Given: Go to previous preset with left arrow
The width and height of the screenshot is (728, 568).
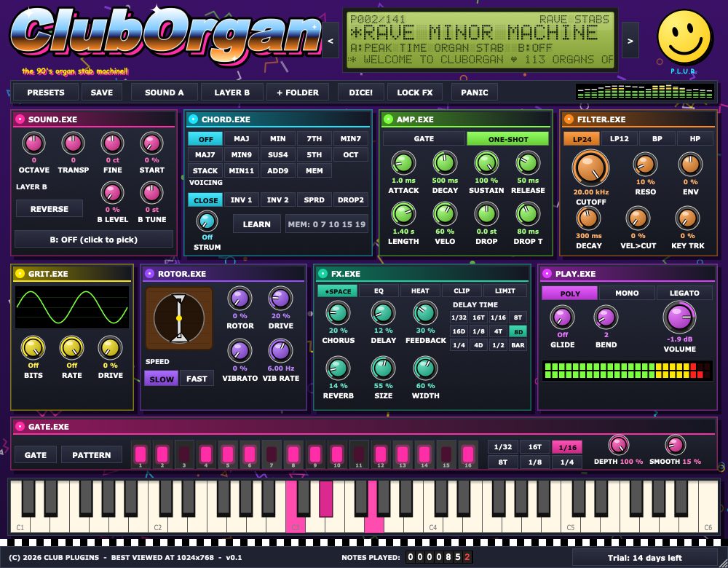Looking at the screenshot, I should (330, 41).
